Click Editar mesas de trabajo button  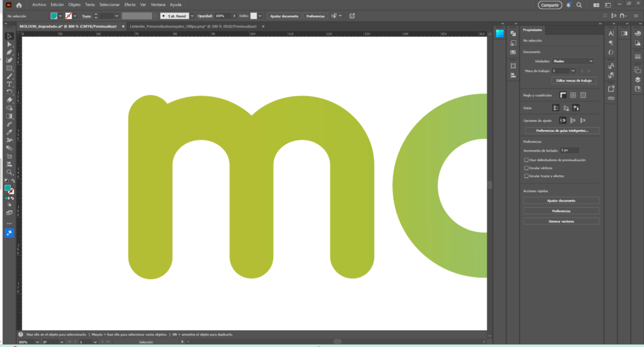point(574,80)
